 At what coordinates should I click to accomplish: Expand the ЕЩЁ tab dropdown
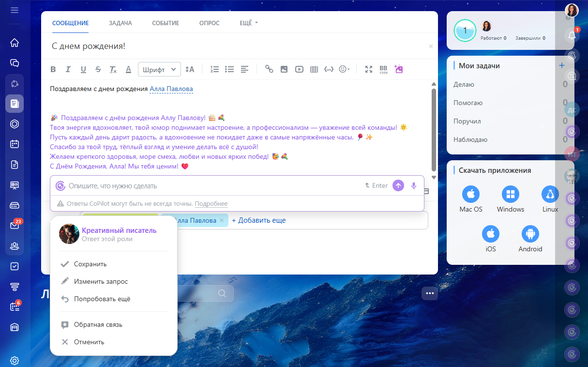click(249, 23)
